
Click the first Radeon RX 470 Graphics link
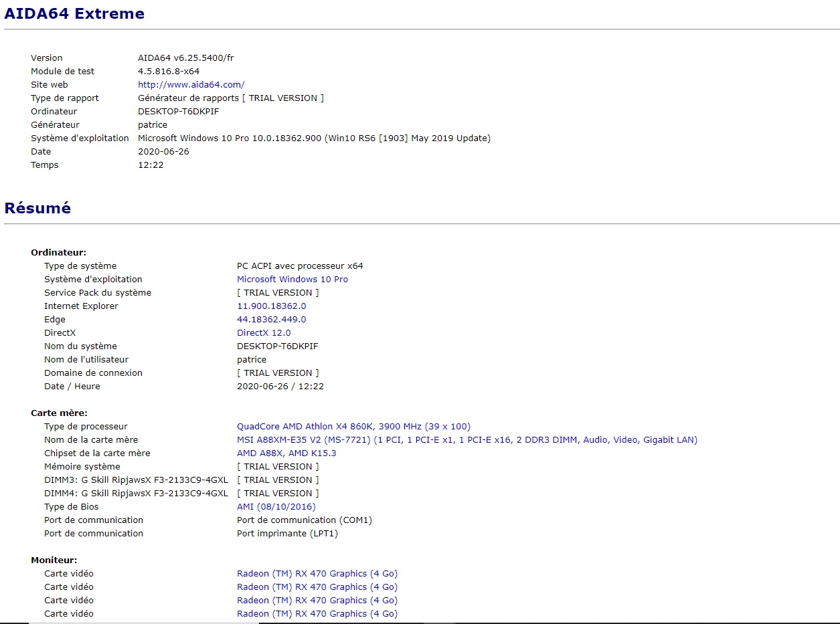pyautogui.click(x=317, y=574)
